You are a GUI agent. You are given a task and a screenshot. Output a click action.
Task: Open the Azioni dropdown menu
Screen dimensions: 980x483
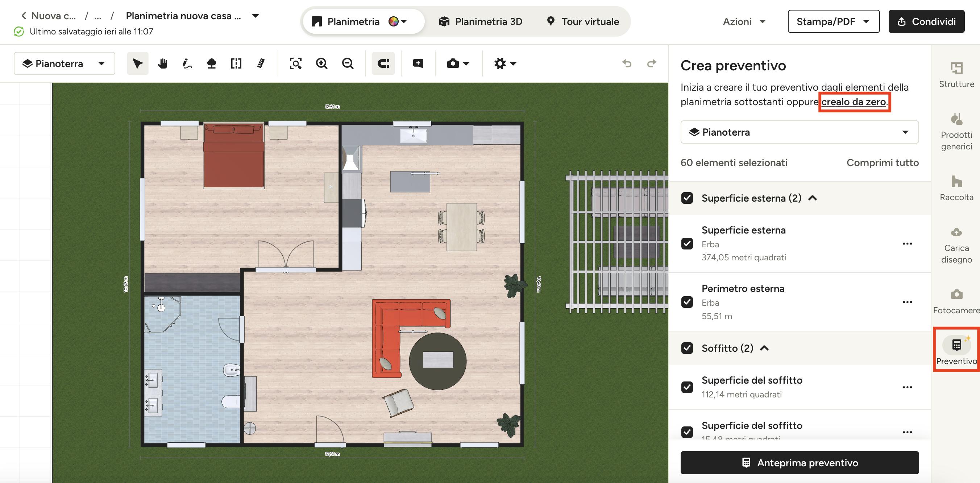744,21
